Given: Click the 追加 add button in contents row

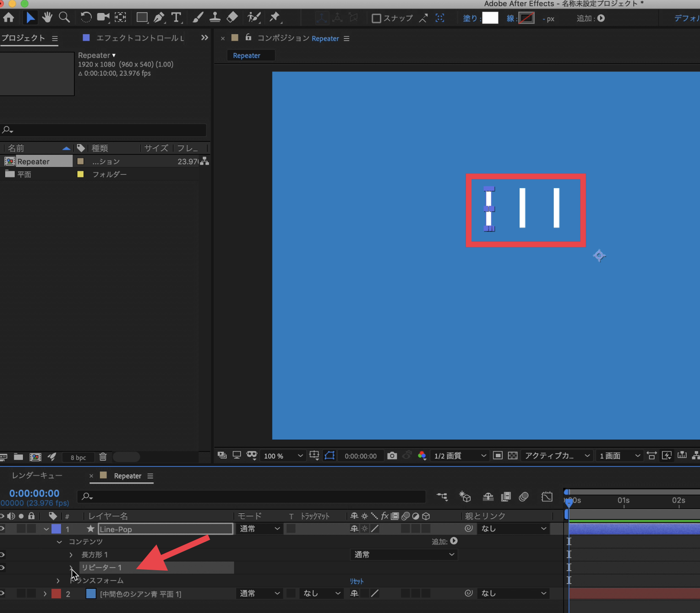Looking at the screenshot, I should click(x=454, y=541).
